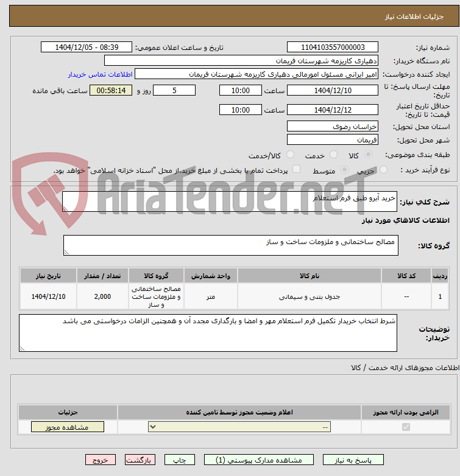Viewport: 460px width, 476px height.
Task: Toggle الزامی بودن ارائه مجوز checkbox
Action: (406, 427)
